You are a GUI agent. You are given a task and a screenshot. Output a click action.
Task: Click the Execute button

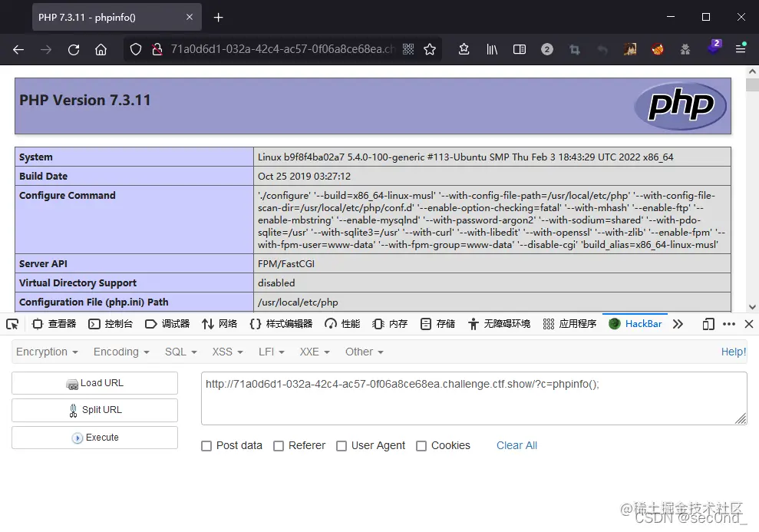pyautogui.click(x=95, y=438)
